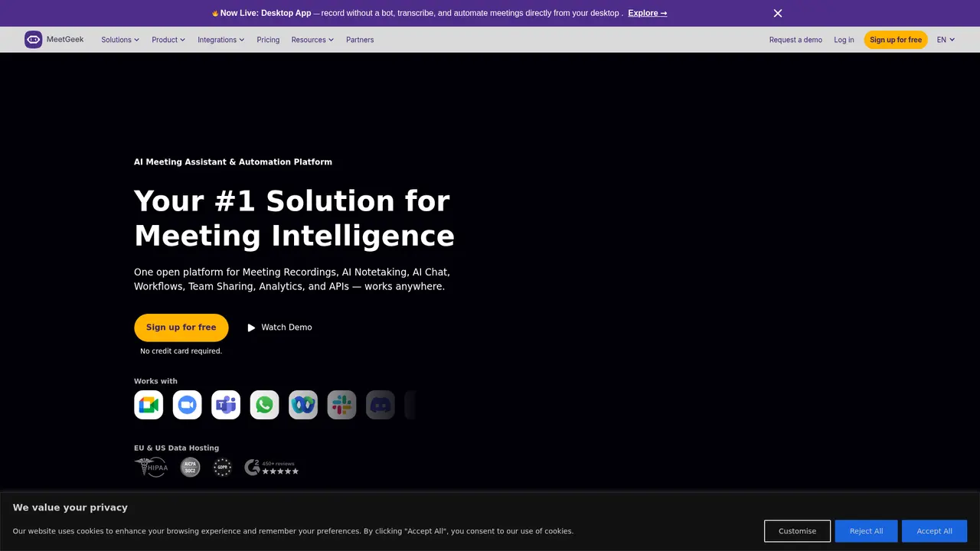The image size is (980, 551).
Task: Dismiss the Desktop App announcement banner
Action: tap(778, 13)
